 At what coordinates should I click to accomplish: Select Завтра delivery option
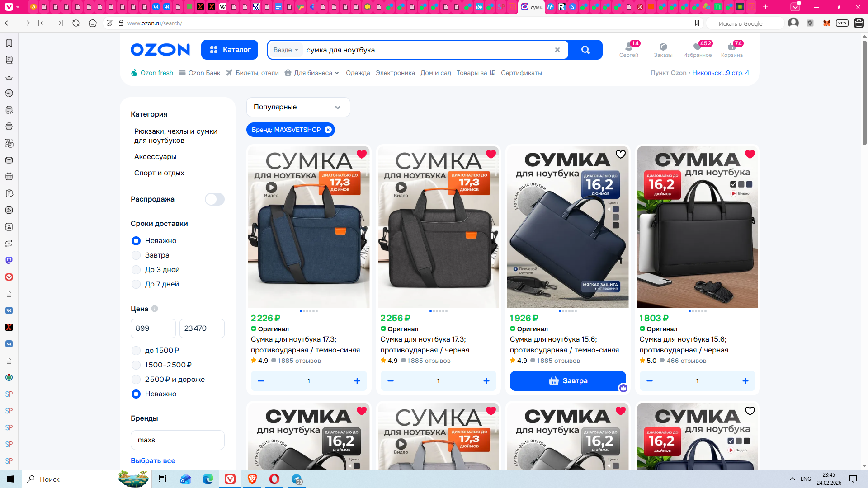click(136, 255)
